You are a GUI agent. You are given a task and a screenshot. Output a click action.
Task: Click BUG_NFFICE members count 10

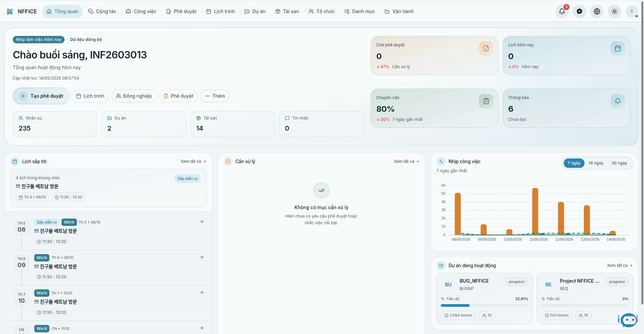pyautogui.click(x=487, y=315)
